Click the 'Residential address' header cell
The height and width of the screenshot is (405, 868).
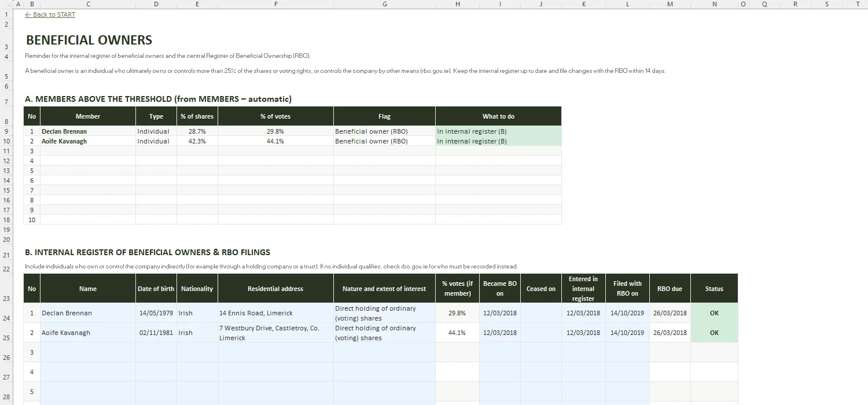click(275, 289)
